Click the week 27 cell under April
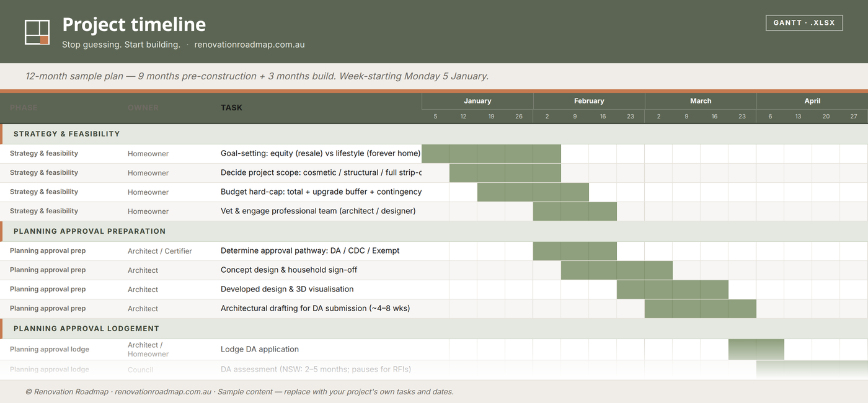Image resolution: width=868 pixels, height=403 pixels. coord(854,117)
